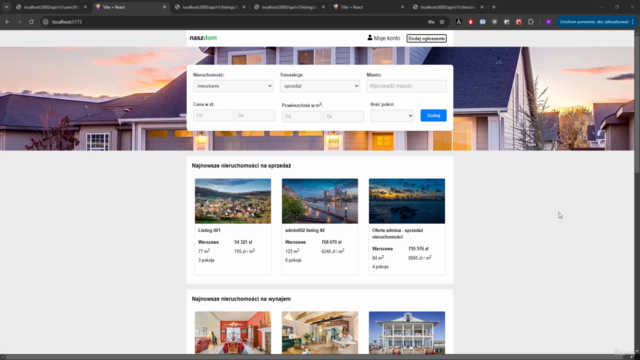Click the user icon beside Moje konto
Screen dimensions: 640x360
tap(370, 38)
